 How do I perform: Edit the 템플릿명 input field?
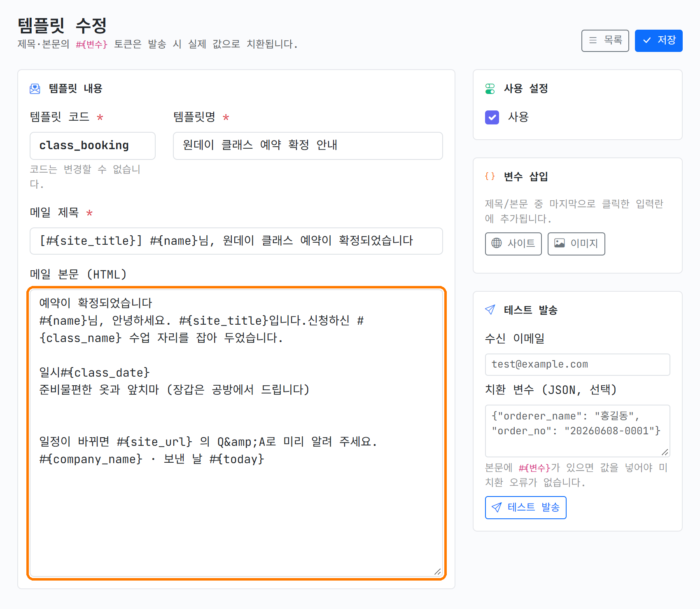tap(308, 146)
